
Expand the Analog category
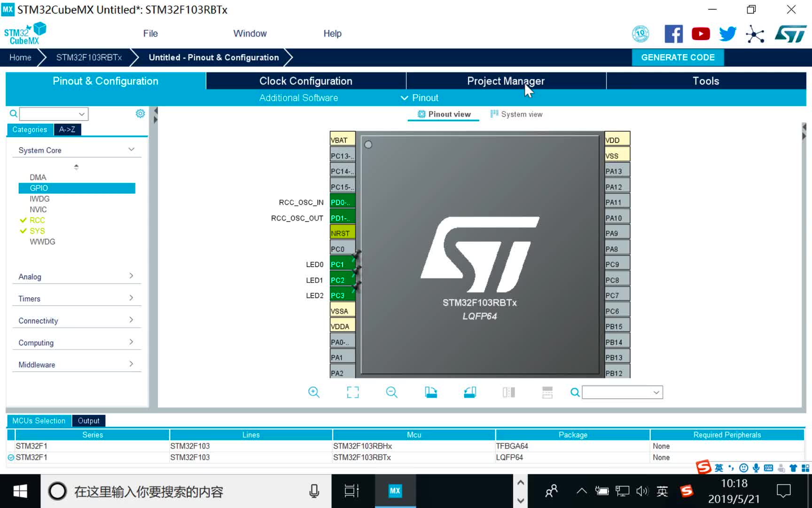click(131, 276)
